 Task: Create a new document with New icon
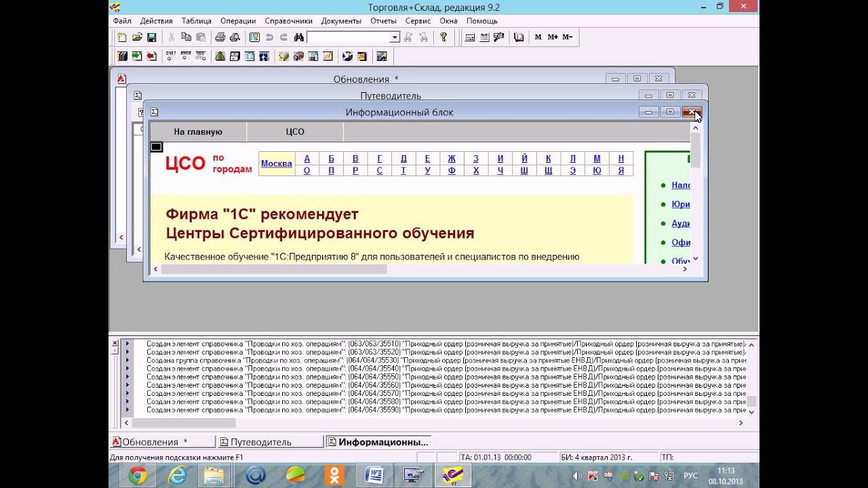(x=122, y=37)
